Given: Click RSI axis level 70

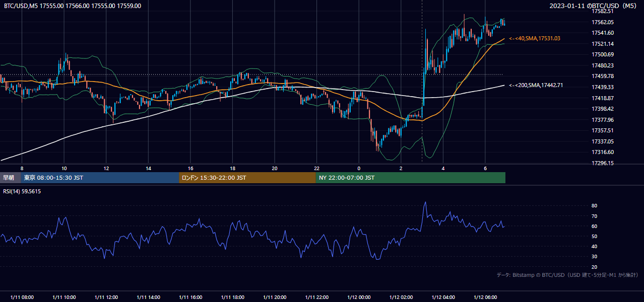Looking at the screenshot, I should (x=594, y=216).
